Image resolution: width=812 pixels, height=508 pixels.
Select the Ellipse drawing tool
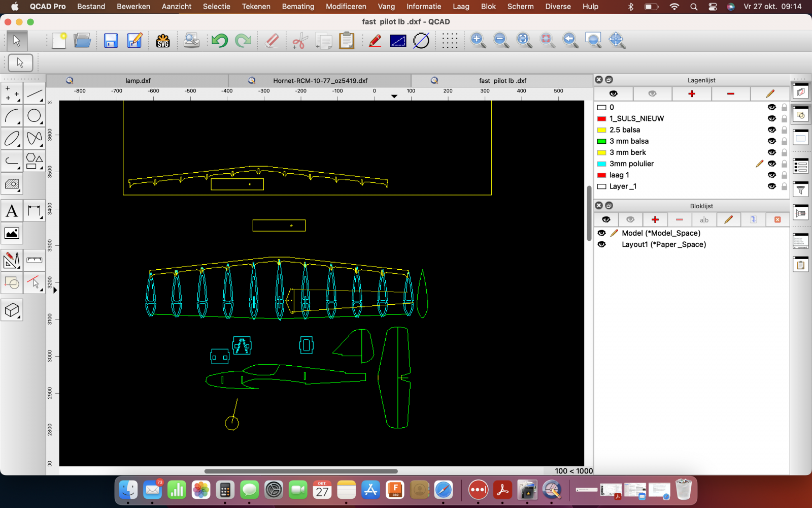coord(12,138)
